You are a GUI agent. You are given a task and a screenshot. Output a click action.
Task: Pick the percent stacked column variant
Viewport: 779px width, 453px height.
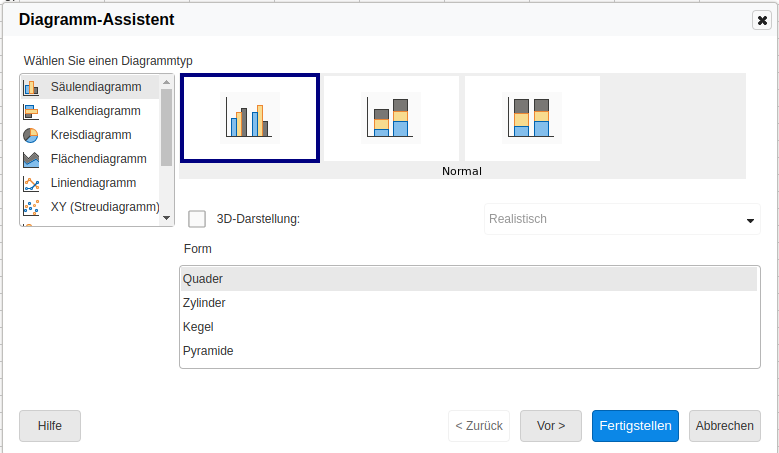pyautogui.click(x=532, y=118)
